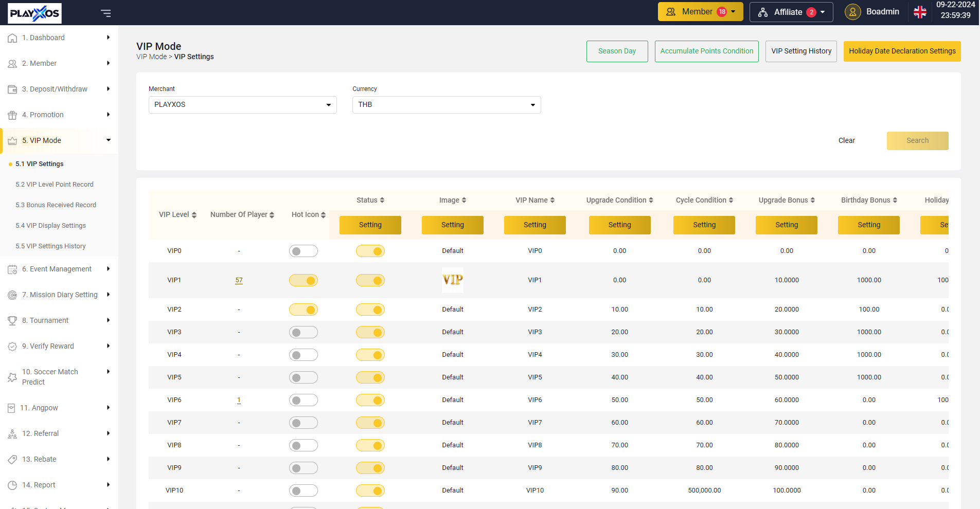Click the Promotion gift icon
This screenshot has width=980, height=509.
point(12,114)
